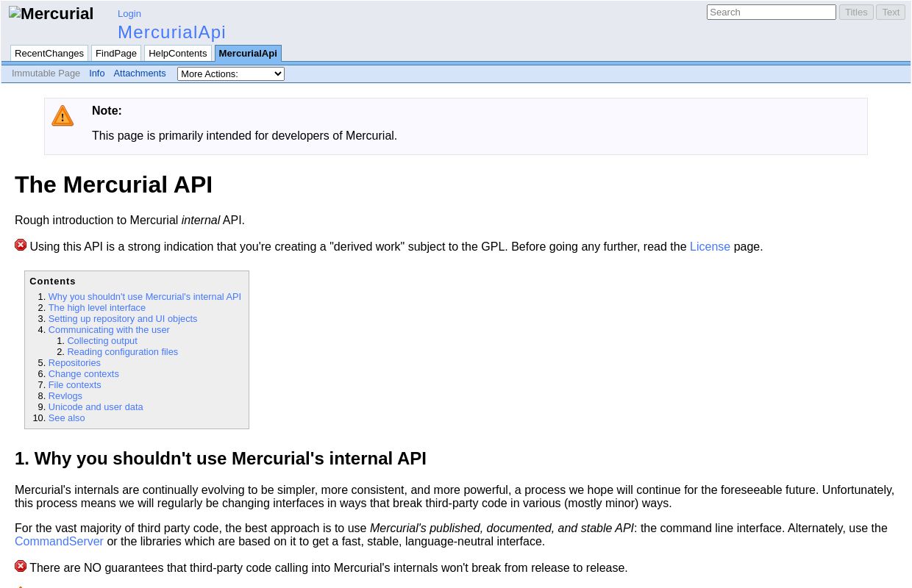Open the FindPage tab
912x588 pixels.
click(x=116, y=53)
